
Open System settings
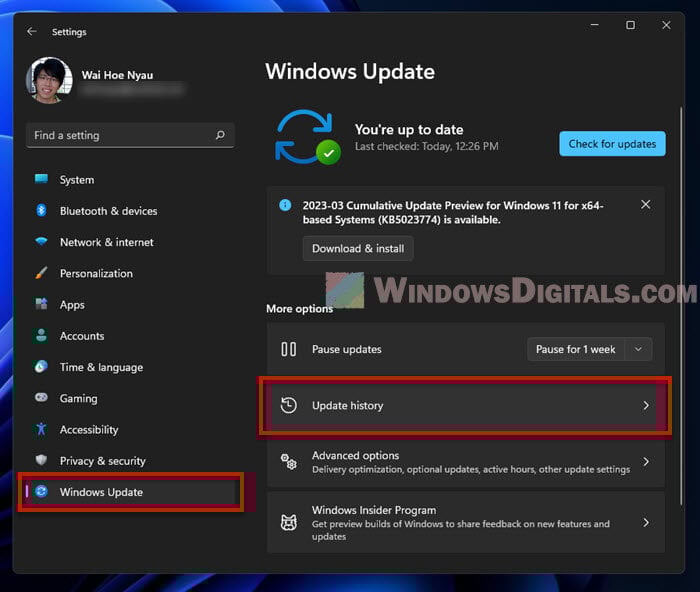coord(130,179)
